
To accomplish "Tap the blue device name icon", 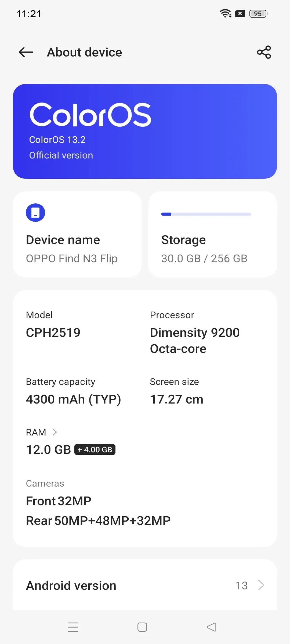I will point(35,213).
